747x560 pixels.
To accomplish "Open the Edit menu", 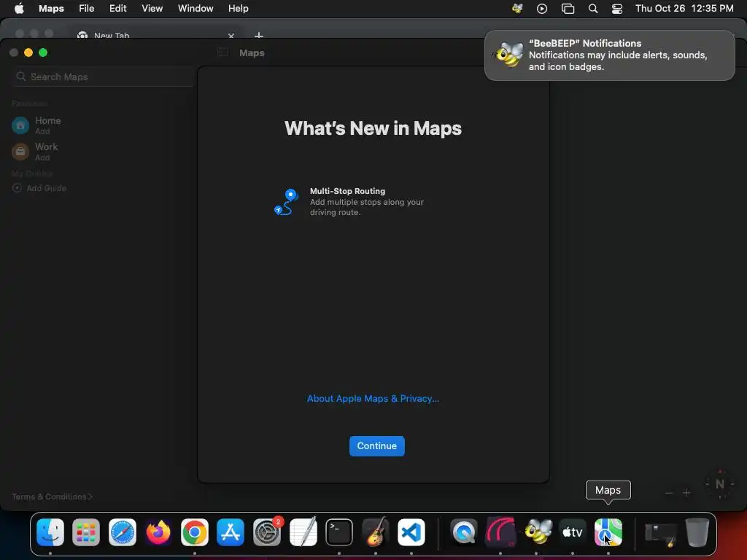I will pos(117,9).
